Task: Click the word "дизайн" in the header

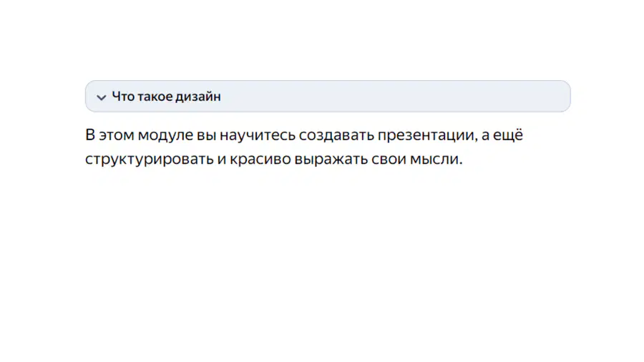Action: pyautogui.click(x=198, y=97)
